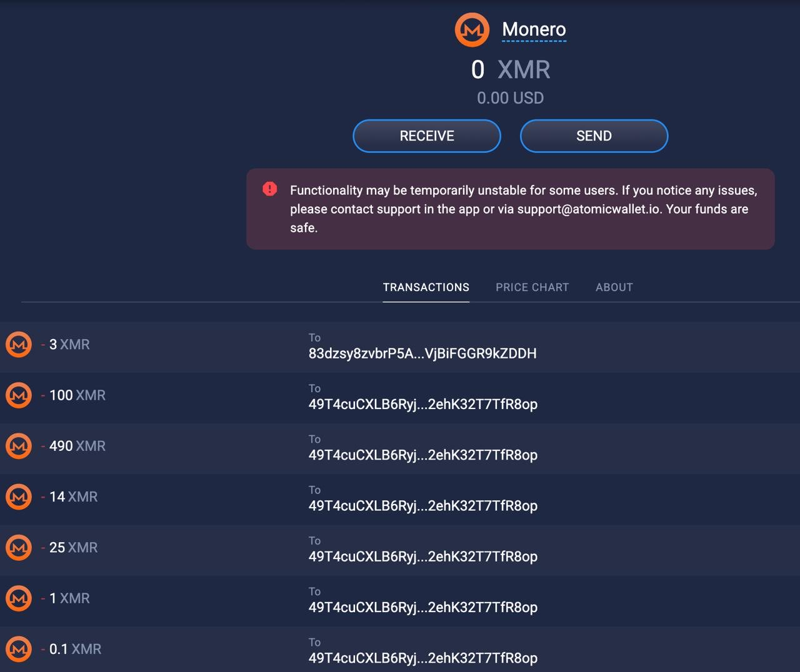Click the recipient address in the 14 XMR row
The image size is (800, 672).
tap(423, 505)
